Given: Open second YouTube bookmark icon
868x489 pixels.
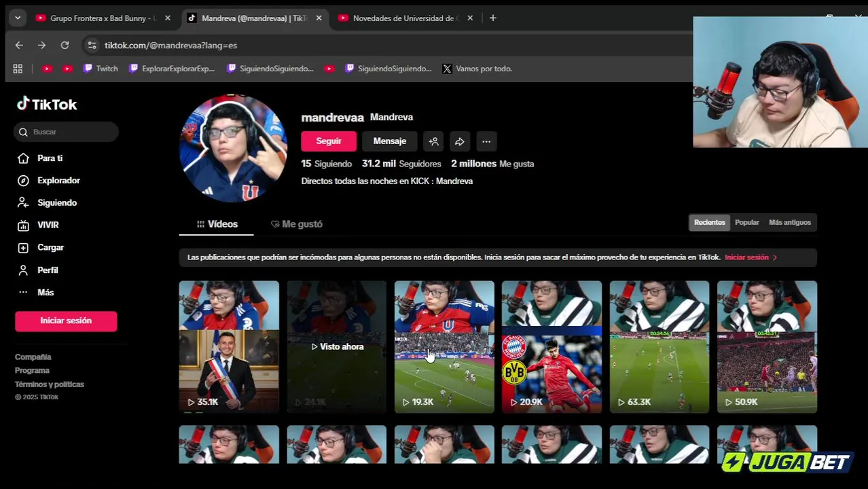Looking at the screenshot, I should coord(67,69).
